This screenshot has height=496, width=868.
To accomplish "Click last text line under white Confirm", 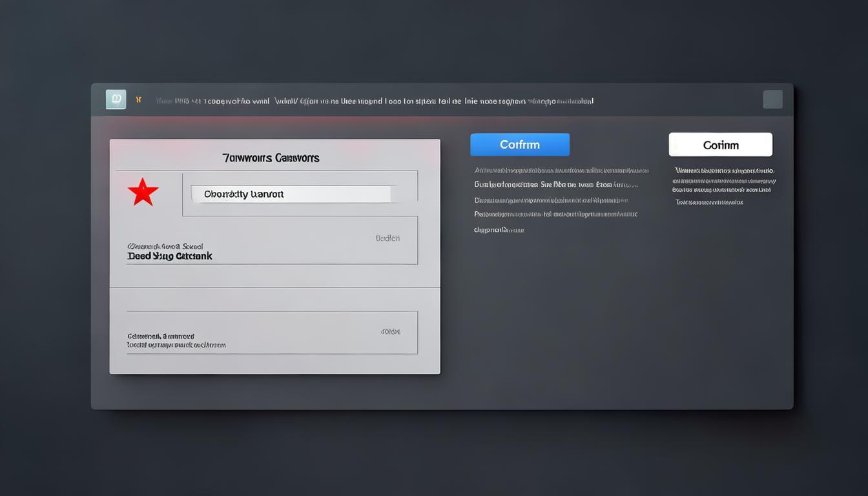I will click(709, 202).
